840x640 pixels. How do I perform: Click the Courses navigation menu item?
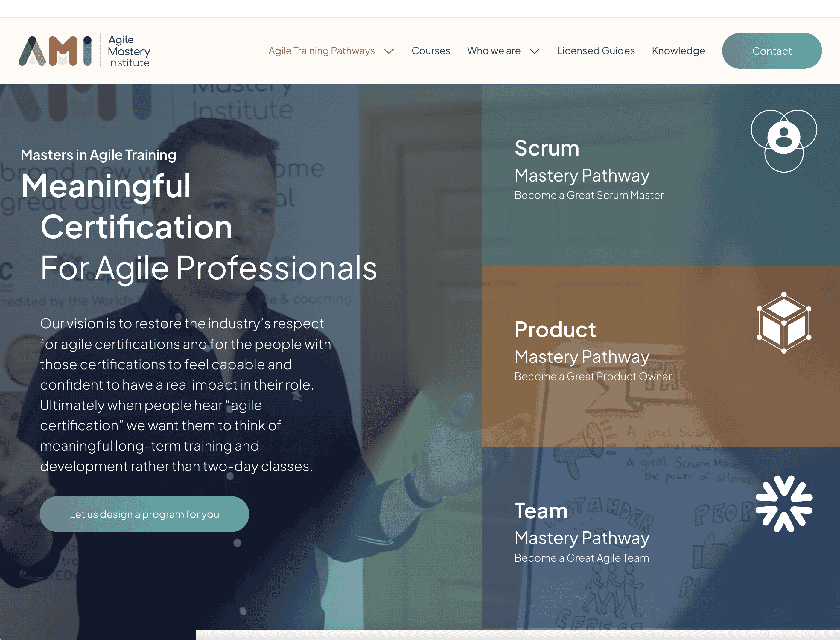[430, 51]
